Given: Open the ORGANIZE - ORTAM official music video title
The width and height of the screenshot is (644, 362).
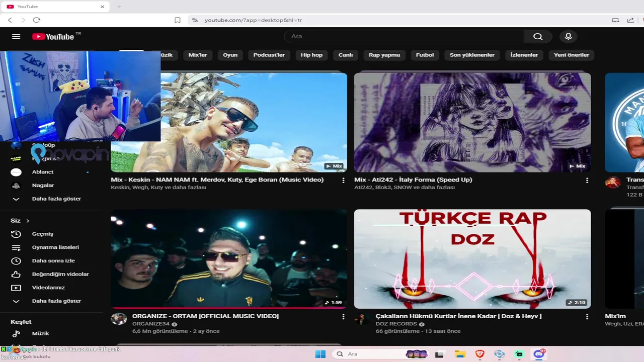Looking at the screenshot, I should [x=205, y=316].
